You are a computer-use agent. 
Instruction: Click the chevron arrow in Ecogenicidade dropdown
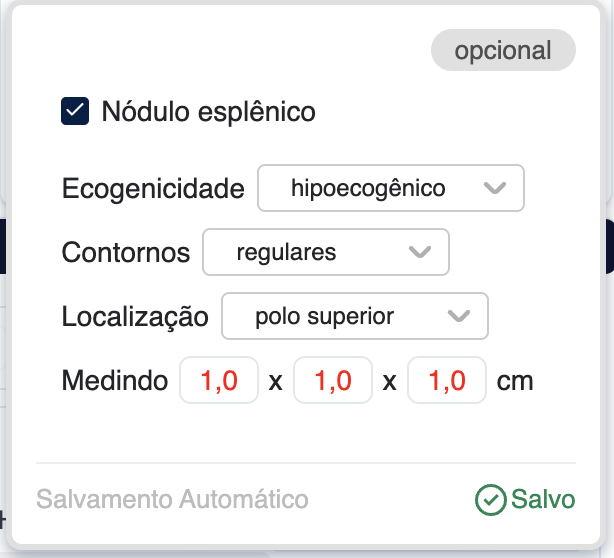[x=494, y=188]
